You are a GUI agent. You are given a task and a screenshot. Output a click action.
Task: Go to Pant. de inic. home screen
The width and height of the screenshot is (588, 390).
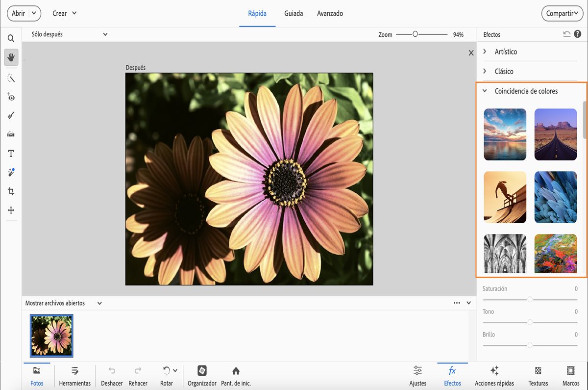[x=236, y=376]
